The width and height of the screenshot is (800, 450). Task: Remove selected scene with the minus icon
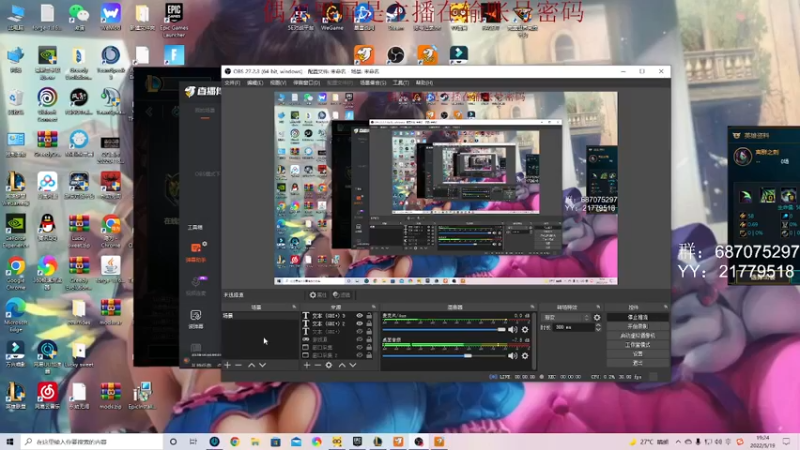[238, 365]
